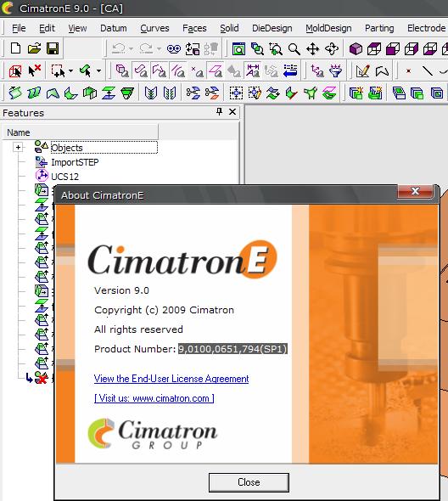This screenshot has height=501, width=448.
Task: Close the About CimatronE dialog with X
Action: pyautogui.click(x=415, y=191)
